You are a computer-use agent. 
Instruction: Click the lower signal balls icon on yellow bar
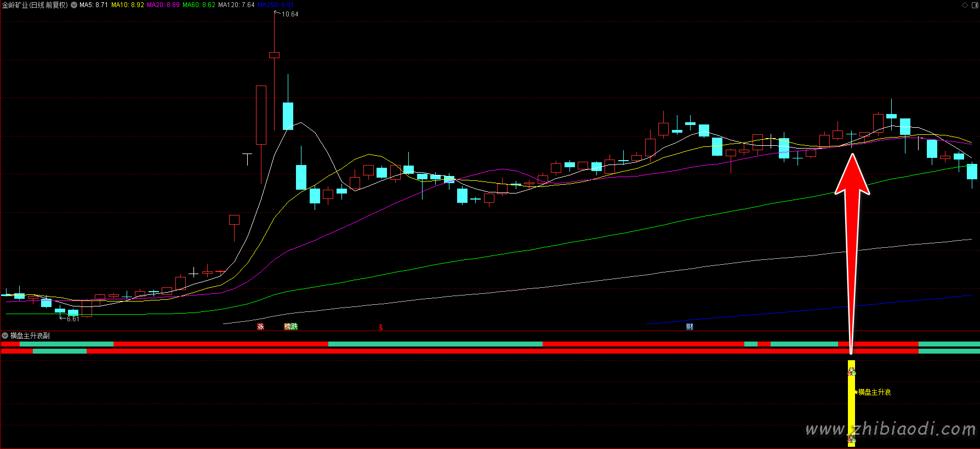(x=851, y=439)
